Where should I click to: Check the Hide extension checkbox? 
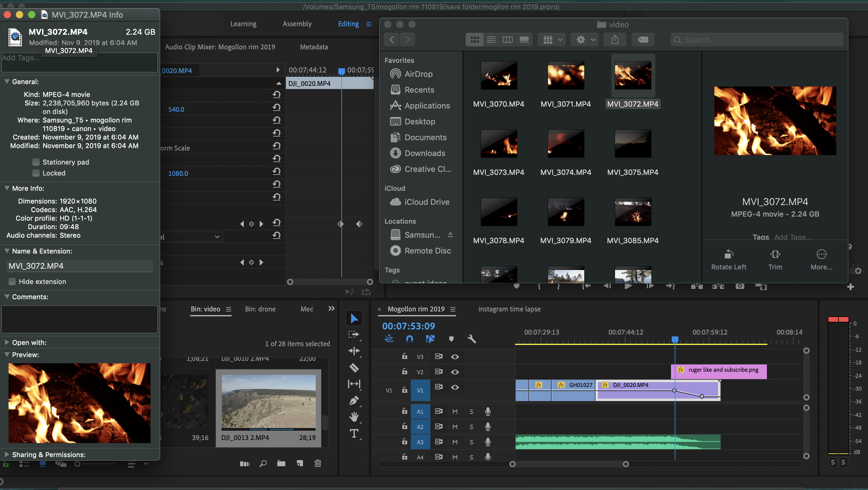pos(12,282)
